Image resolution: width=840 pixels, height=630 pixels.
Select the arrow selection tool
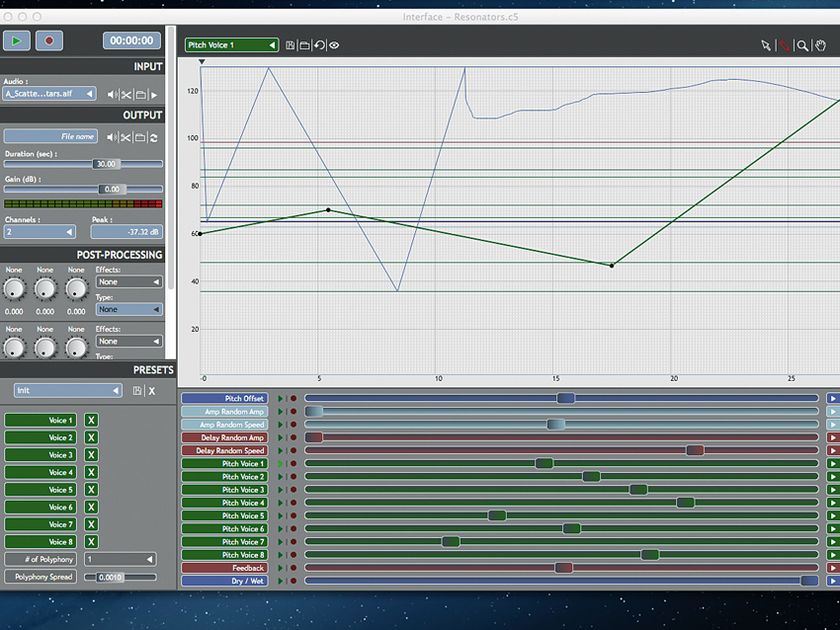(x=764, y=46)
